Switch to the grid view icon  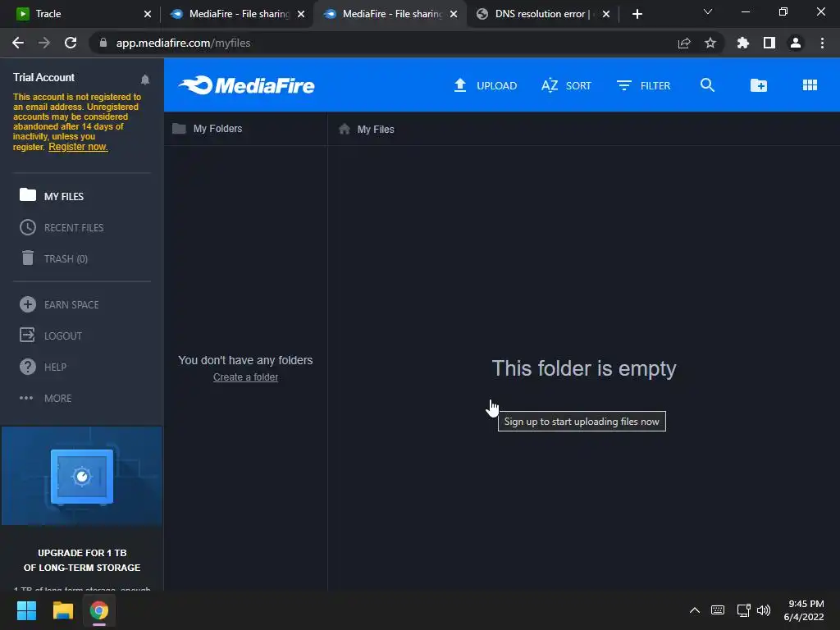pyautogui.click(x=810, y=85)
